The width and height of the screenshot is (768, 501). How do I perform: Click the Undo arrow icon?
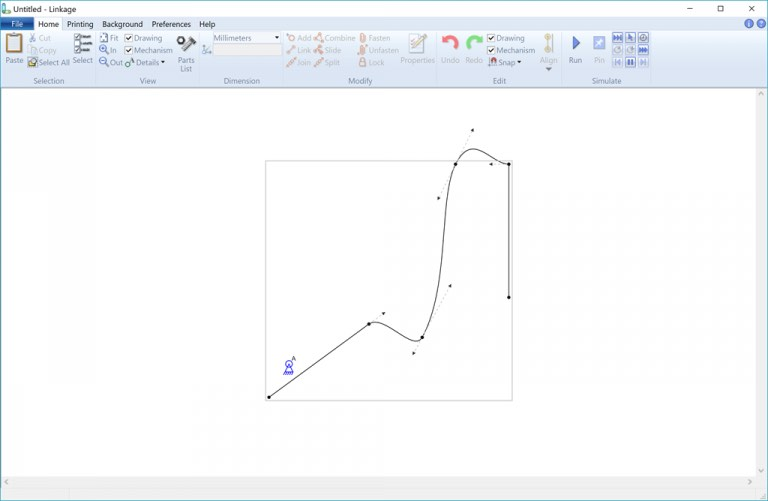(450, 48)
